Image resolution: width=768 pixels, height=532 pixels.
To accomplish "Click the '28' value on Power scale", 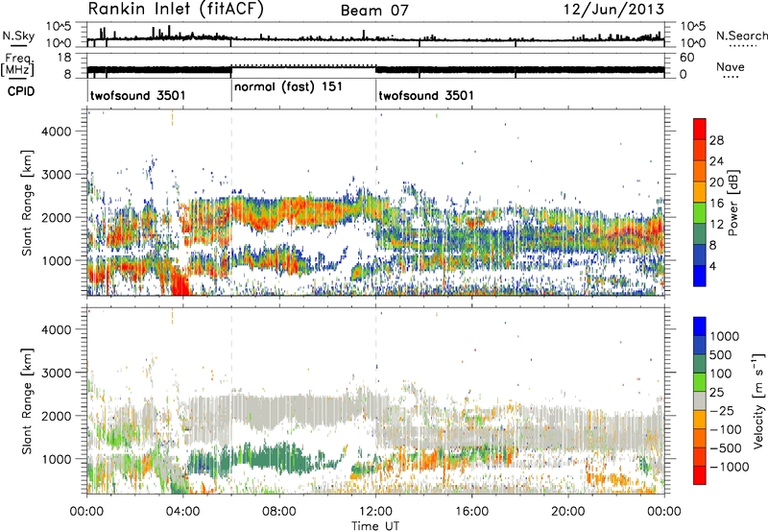I will pyautogui.click(x=716, y=140).
